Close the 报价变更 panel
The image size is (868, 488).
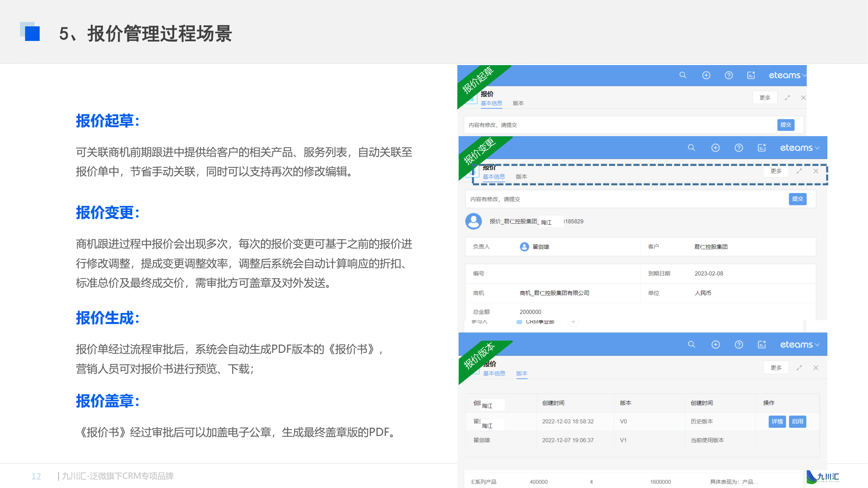point(815,171)
